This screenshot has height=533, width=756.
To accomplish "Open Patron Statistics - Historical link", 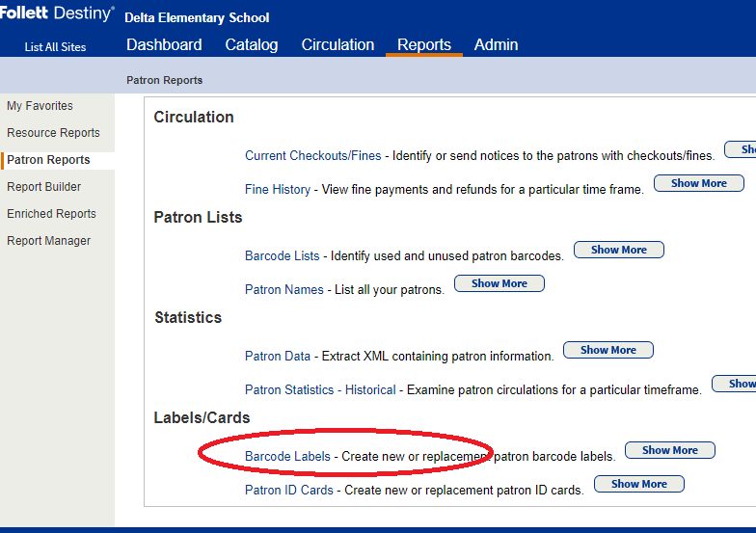I will 320,389.
